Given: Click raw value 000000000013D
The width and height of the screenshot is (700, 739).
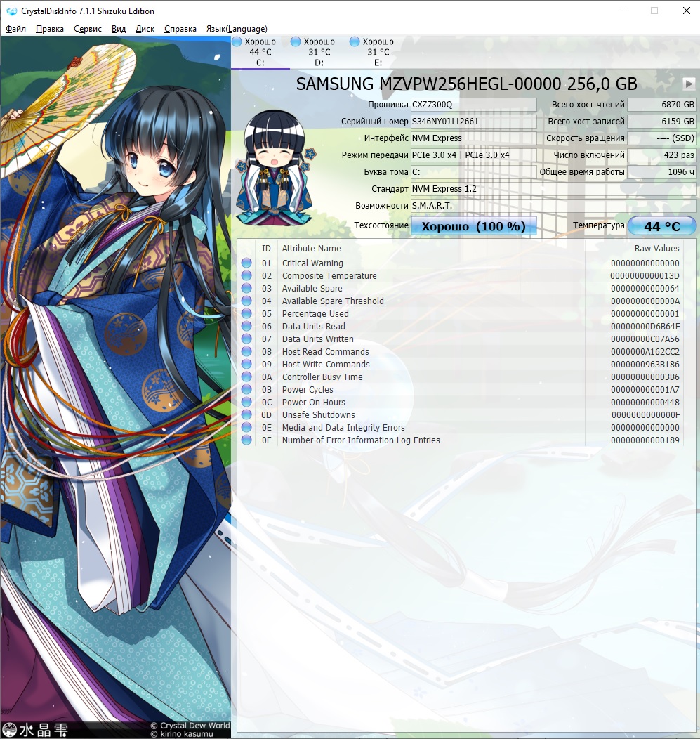Looking at the screenshot, I should pos(645,275).
